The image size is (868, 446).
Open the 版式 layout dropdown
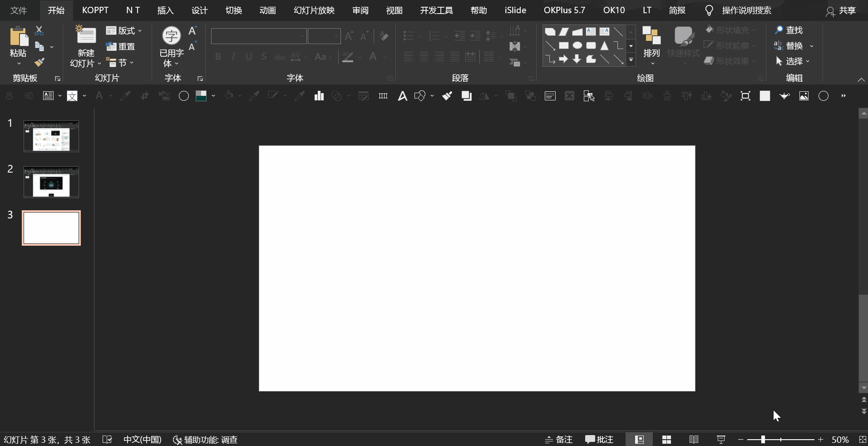(x=123, y=31)
